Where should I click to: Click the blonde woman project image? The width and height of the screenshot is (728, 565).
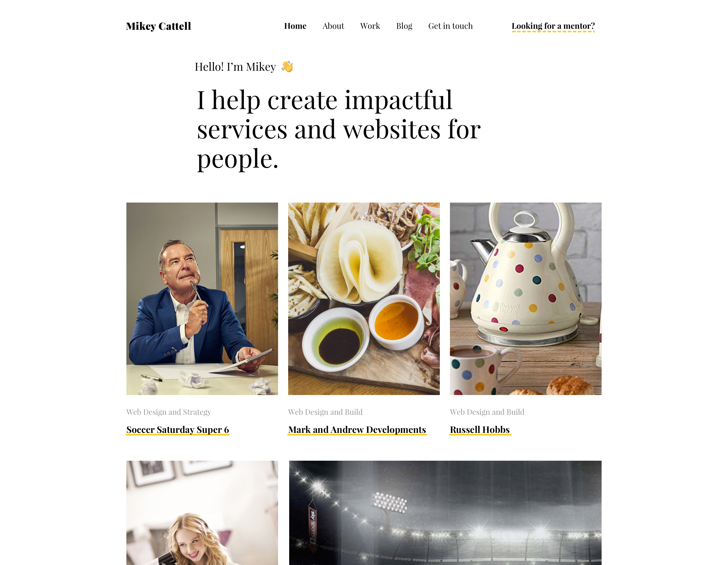pyautogui.click(x=202, y=513)
